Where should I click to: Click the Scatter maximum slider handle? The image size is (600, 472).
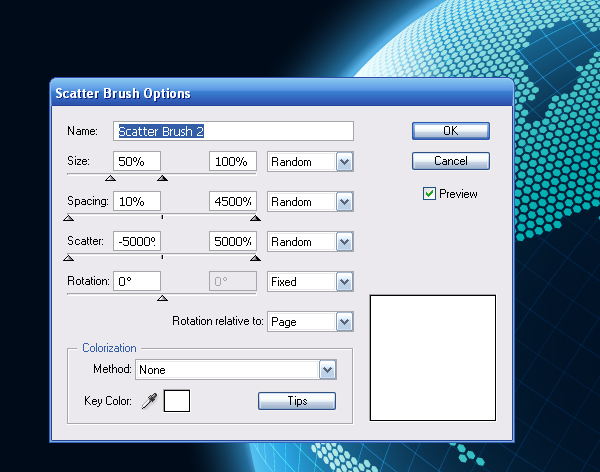[x=255, y=258]
